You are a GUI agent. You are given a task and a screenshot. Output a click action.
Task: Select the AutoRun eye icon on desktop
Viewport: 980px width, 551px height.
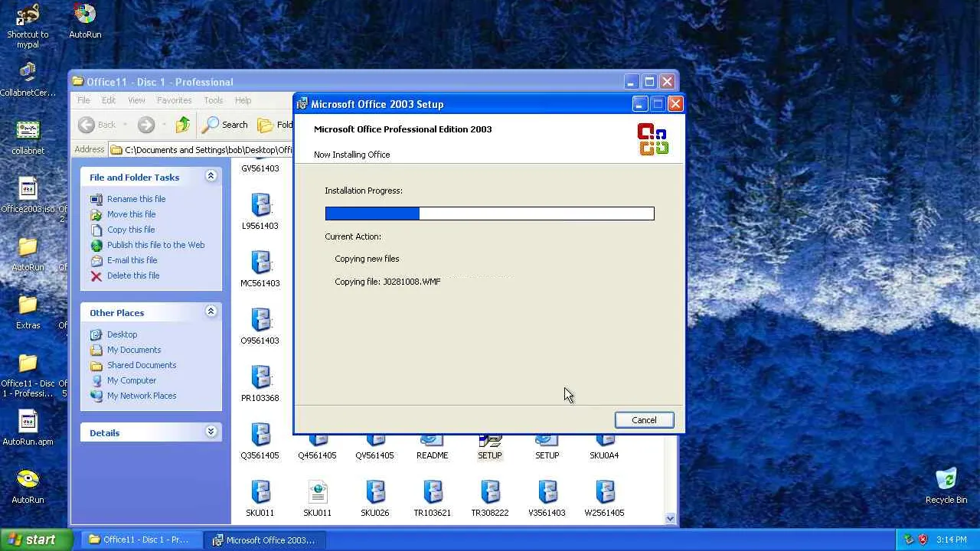coord(28,487)
